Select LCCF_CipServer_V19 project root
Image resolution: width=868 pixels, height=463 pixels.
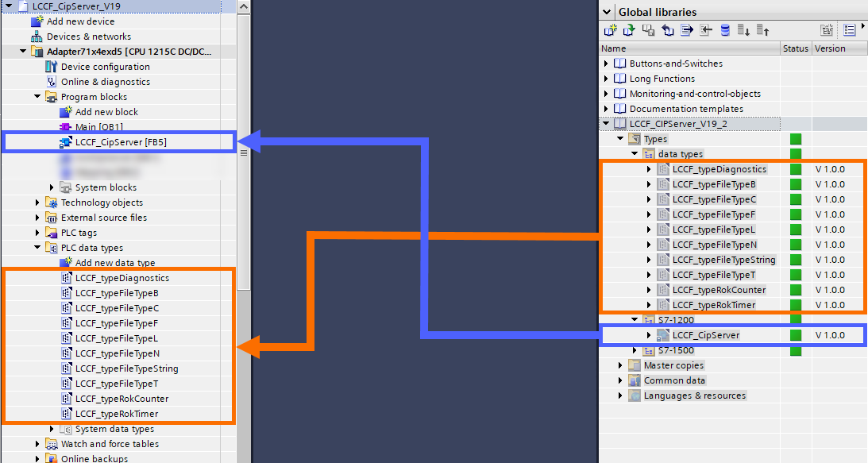(75, 6)
